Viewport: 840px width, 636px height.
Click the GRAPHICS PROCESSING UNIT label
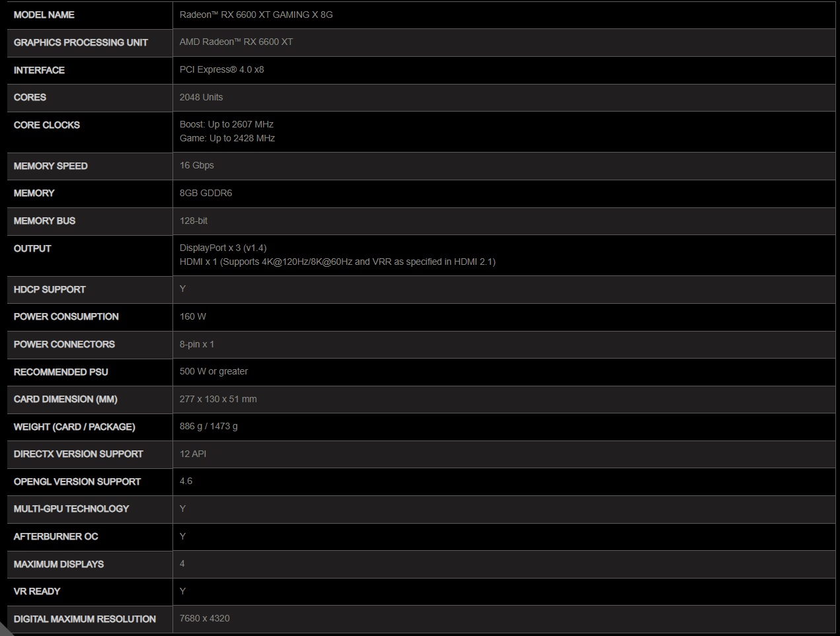click(81, 42)
